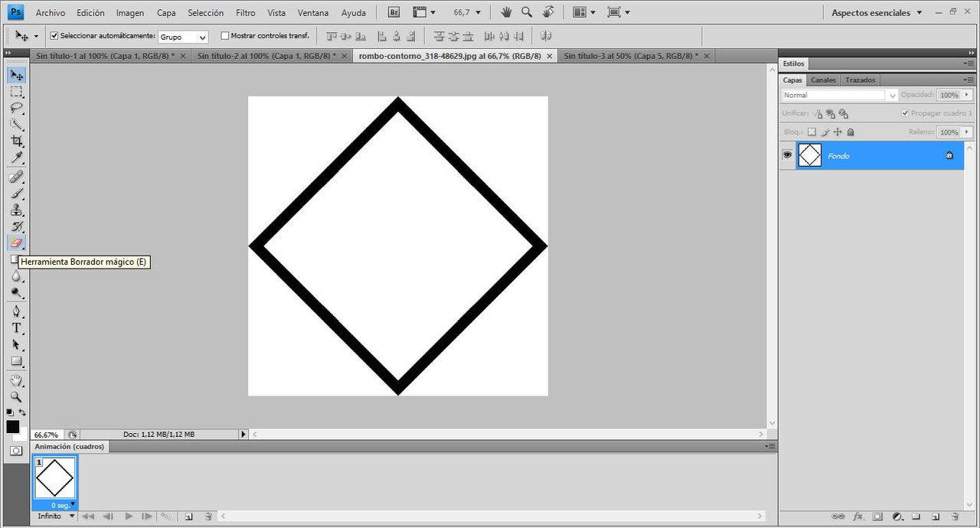Click the 66,67% zoom field in status bar
Image resolution: width=980 pixels, height=528 pixels.
[x=47, y=434]
